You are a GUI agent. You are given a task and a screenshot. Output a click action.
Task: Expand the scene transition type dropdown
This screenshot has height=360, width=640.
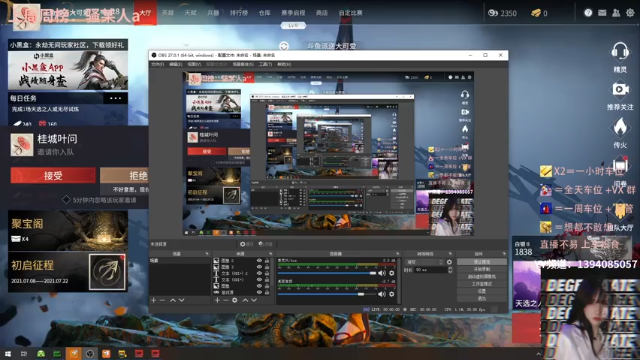pos(424,262)
